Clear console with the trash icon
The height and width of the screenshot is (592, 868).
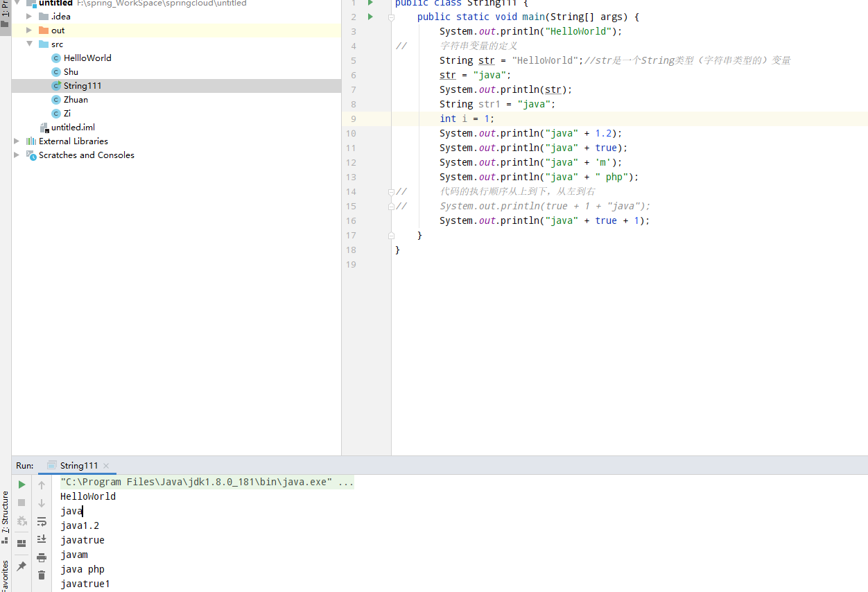pos(42,575)
